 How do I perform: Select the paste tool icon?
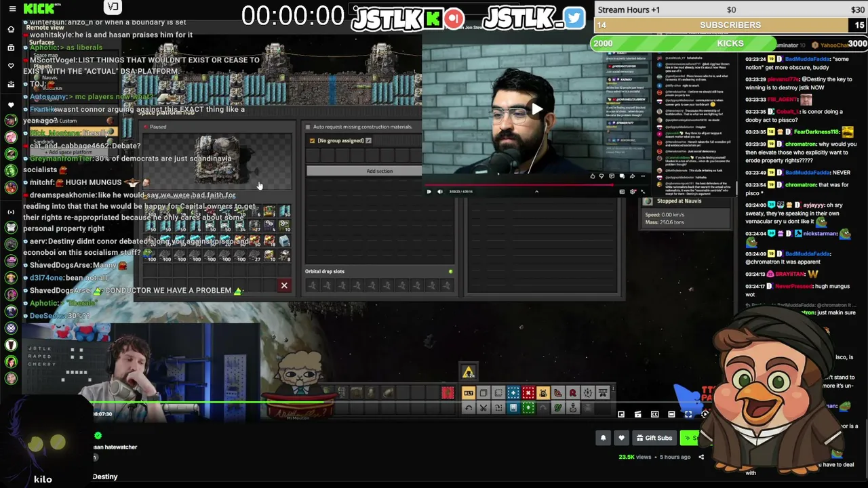(x=498, y=408)
